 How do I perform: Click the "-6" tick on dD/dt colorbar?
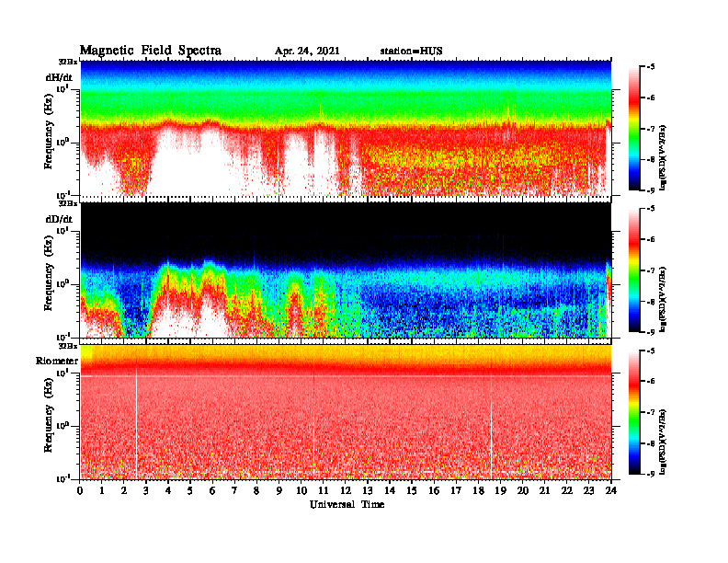[651, 240]
